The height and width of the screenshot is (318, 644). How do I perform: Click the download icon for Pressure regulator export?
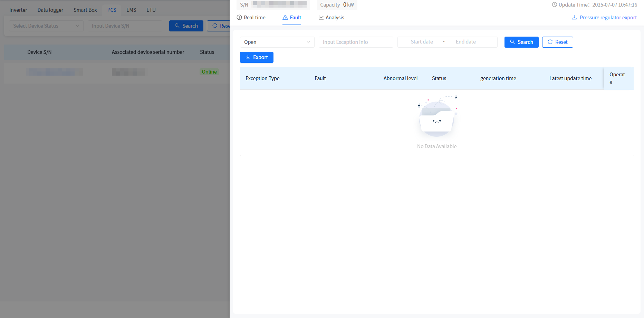(x=574, y=18)
